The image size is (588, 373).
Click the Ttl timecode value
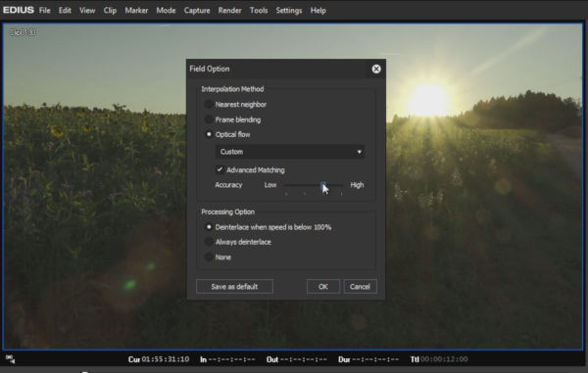coord(444,359)
